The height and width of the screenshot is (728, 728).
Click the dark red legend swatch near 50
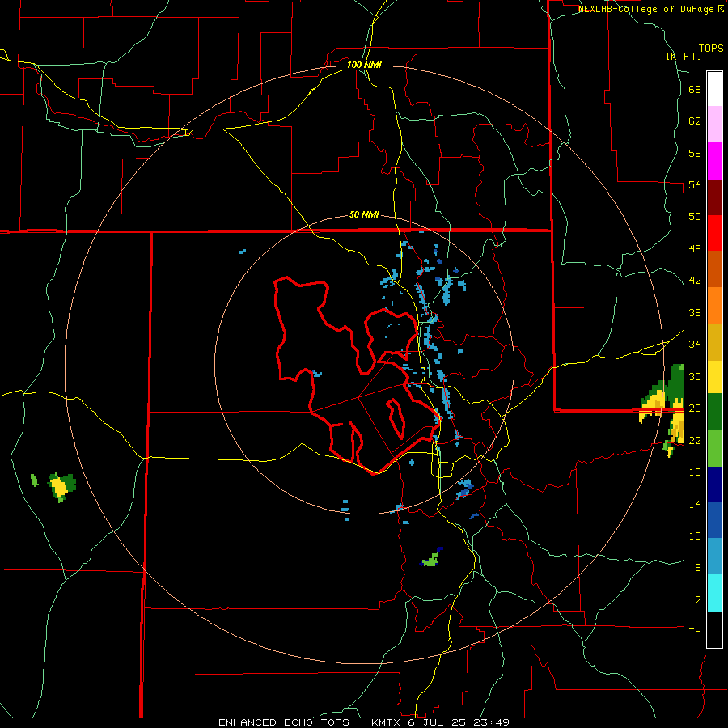(714, 197)
